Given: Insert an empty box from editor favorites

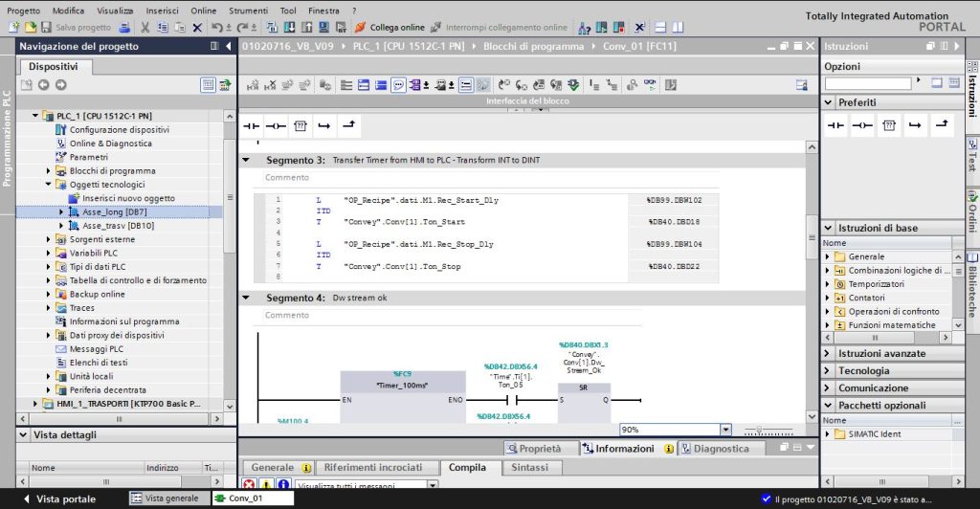Looking at the screenshot, I should click(300, 125).
